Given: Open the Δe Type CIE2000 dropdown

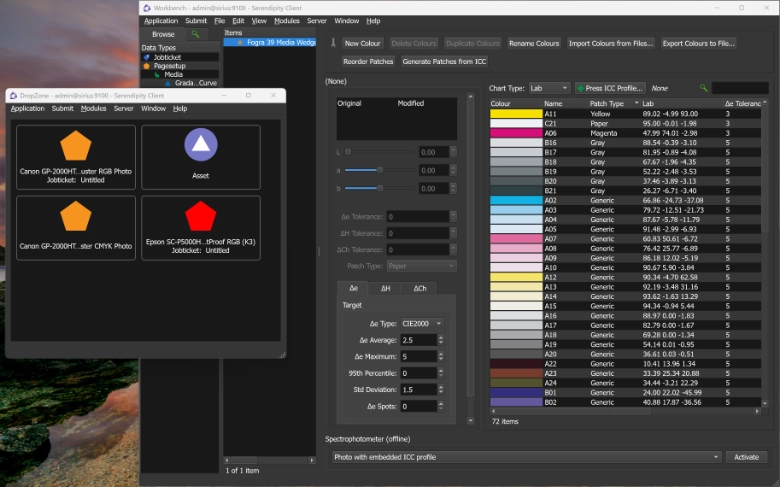Looking at the screenshot, I should pyautogui.click(x=422, y=323).
